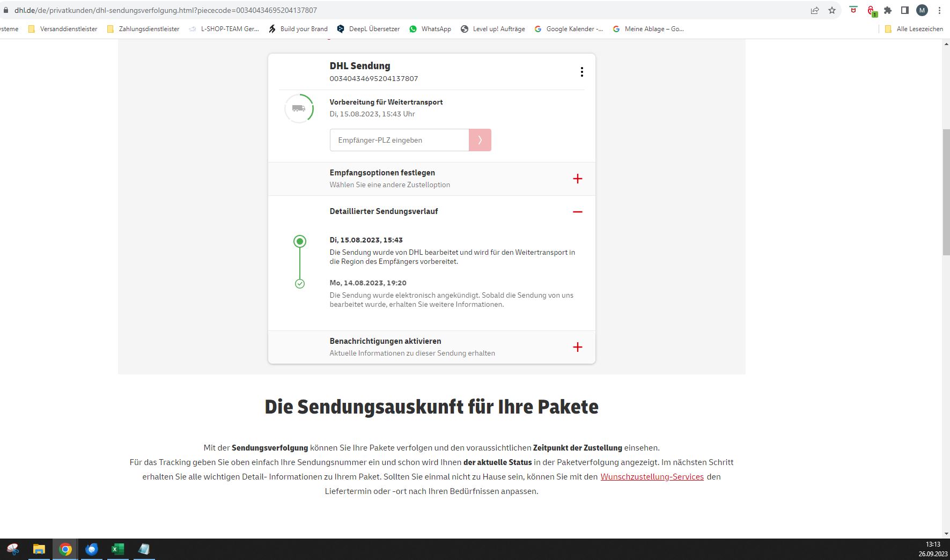
Task: Open the L-SHOP-TEAM Ger... bookmark
Action: coord(224,29)
